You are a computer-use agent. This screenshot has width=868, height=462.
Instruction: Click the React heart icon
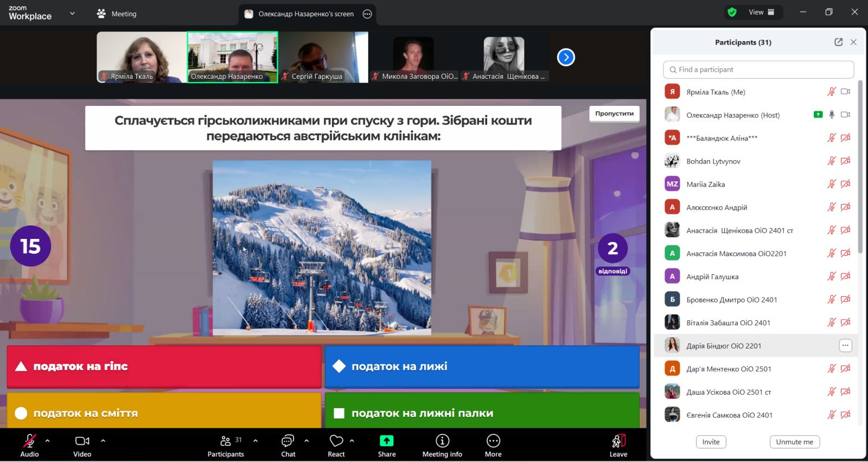tap(336, 441)
